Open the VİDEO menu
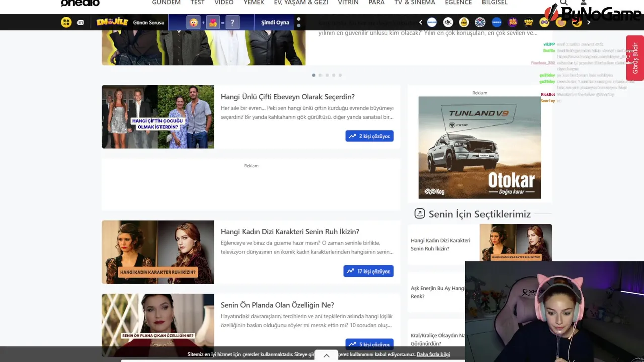The height and width of the screenshot is (362, 644). [x=224, y=3]
